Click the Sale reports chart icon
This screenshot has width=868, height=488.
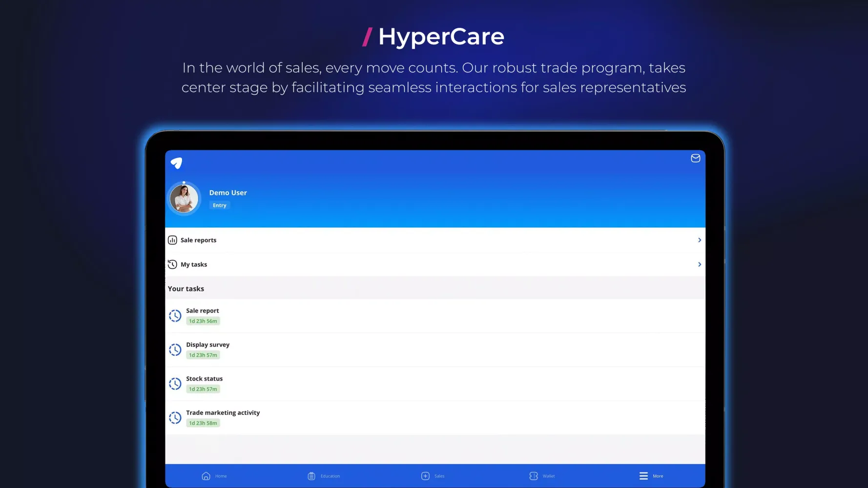[x=172, y=240]
